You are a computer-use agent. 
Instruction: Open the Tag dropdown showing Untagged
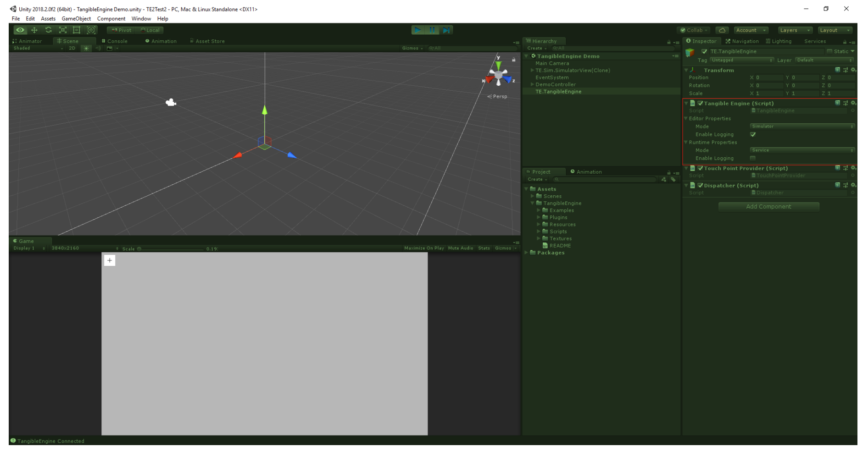[x=742, y=60]
